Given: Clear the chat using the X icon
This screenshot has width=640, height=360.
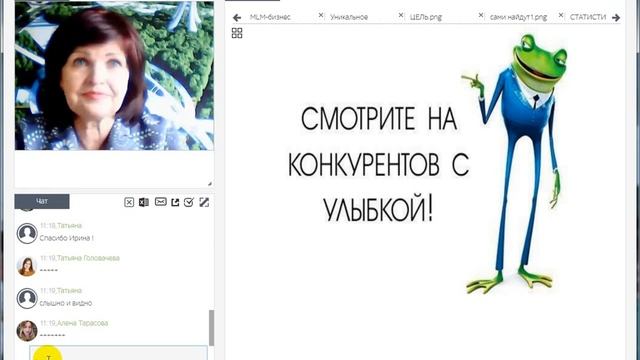Looking at the screenshot, I should point(129,202).
